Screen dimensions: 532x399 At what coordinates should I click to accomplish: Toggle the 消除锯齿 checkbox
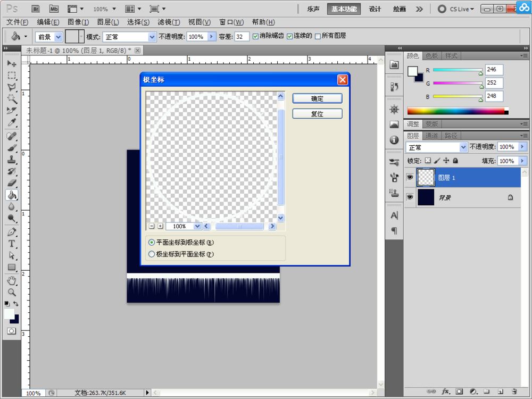[255, 36]
